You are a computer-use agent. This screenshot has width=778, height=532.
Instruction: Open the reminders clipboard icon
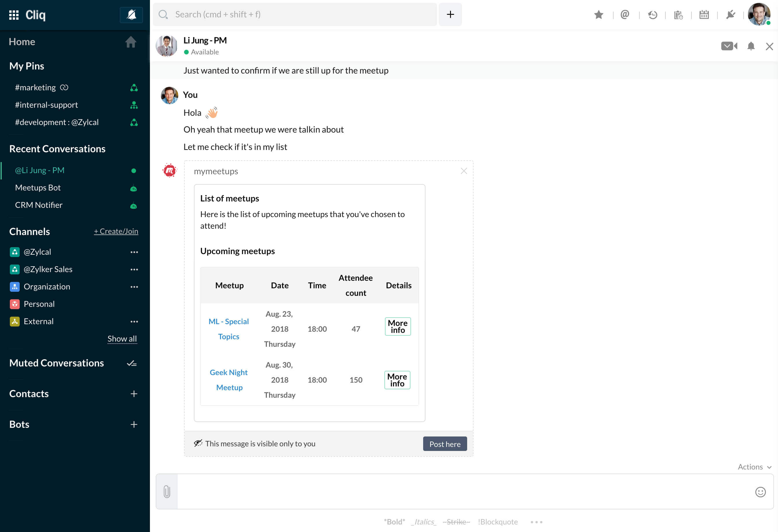(678, 15)
